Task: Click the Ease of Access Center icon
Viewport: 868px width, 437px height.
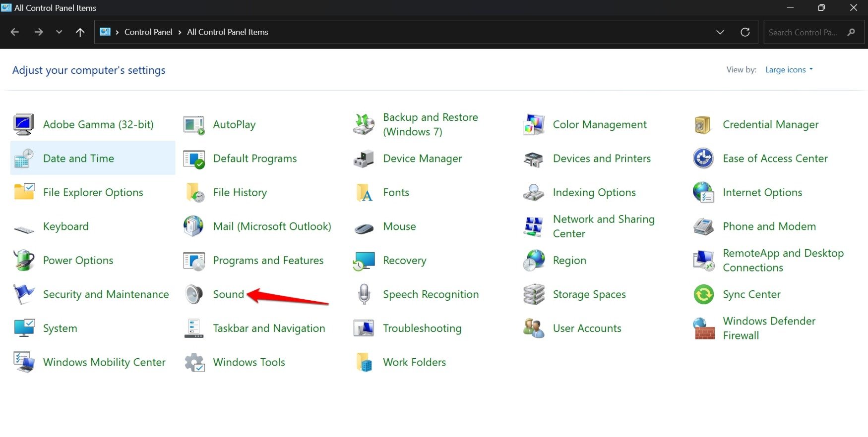Action: point(703,159)
